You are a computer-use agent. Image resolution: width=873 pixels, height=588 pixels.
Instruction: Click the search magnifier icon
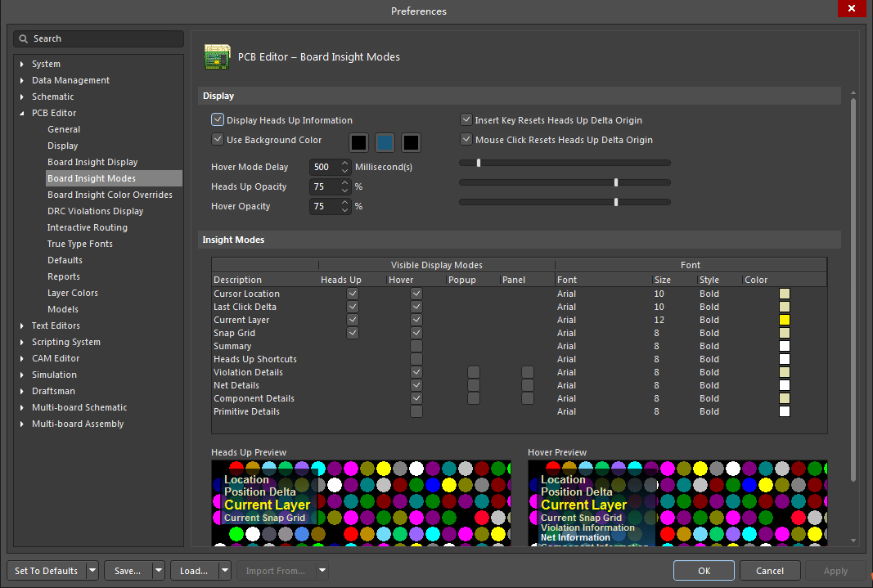25,38
